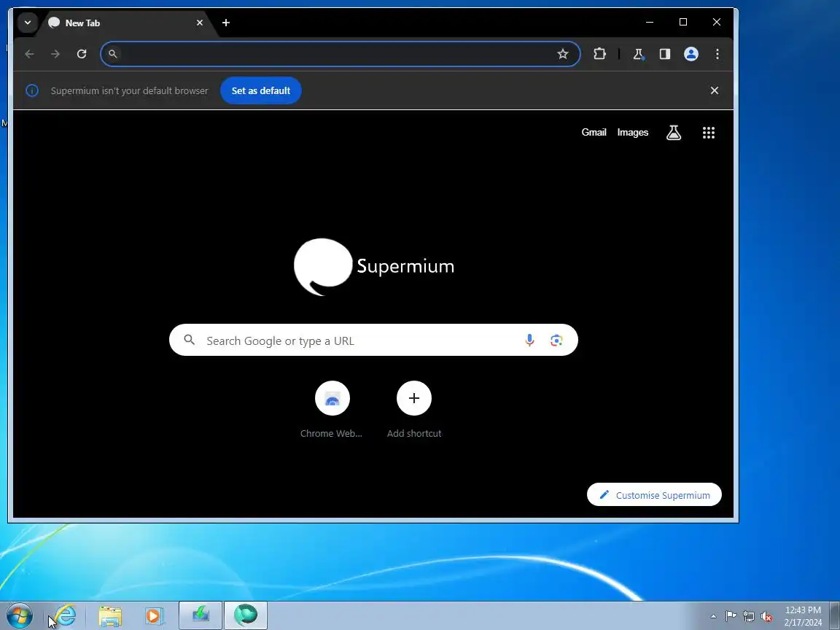Open Images link
The height and width of the screenshot is (630, 840).
coord(633,132)
